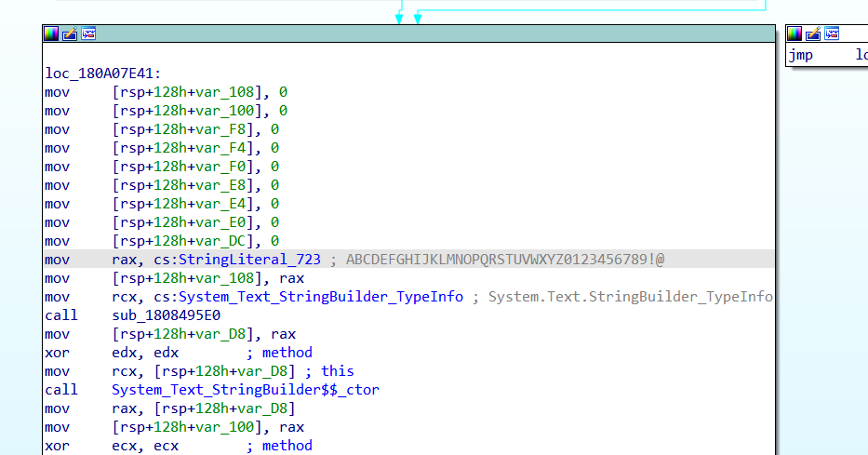
Task: Click the '; method' comment after 'xor edx, edx'
Action: tap(279, 353)
